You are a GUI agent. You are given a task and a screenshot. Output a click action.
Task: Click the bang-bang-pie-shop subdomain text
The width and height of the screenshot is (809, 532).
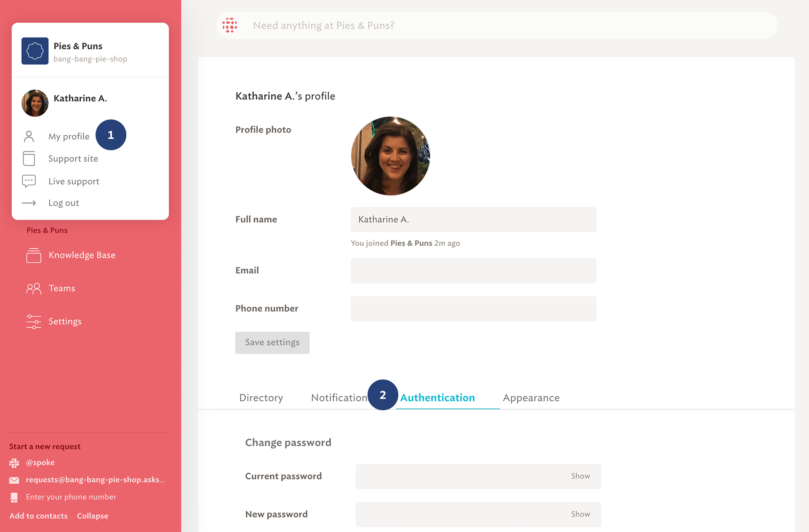point(90,59)
